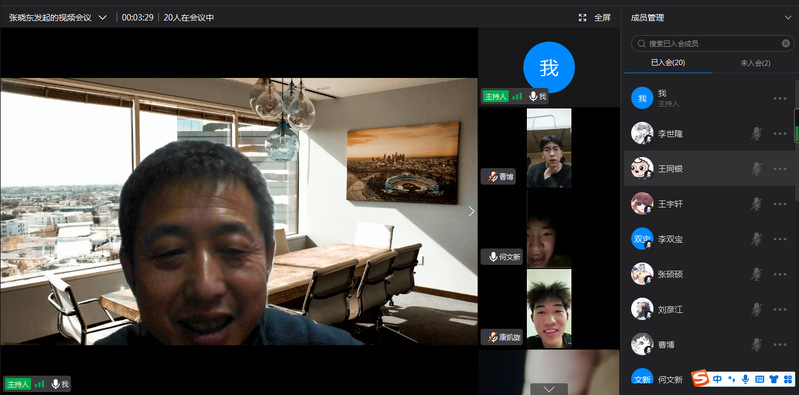
Task: Click the Sogou input method S logo
Action: pos(701,378)
